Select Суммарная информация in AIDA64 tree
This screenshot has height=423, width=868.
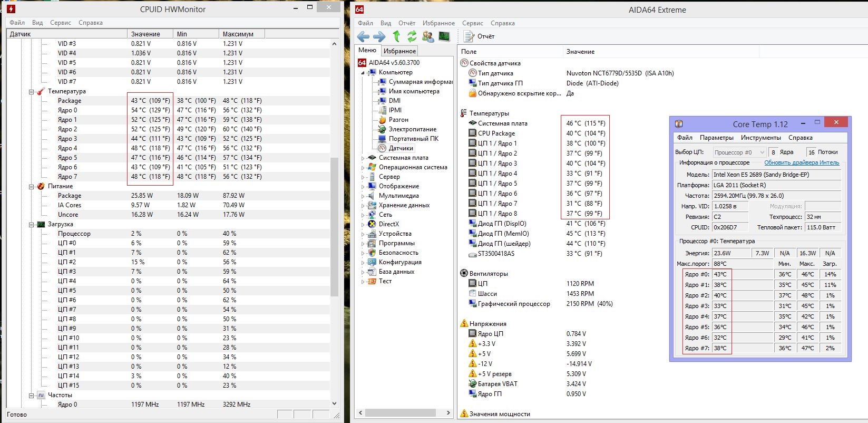tap(416, 82)
